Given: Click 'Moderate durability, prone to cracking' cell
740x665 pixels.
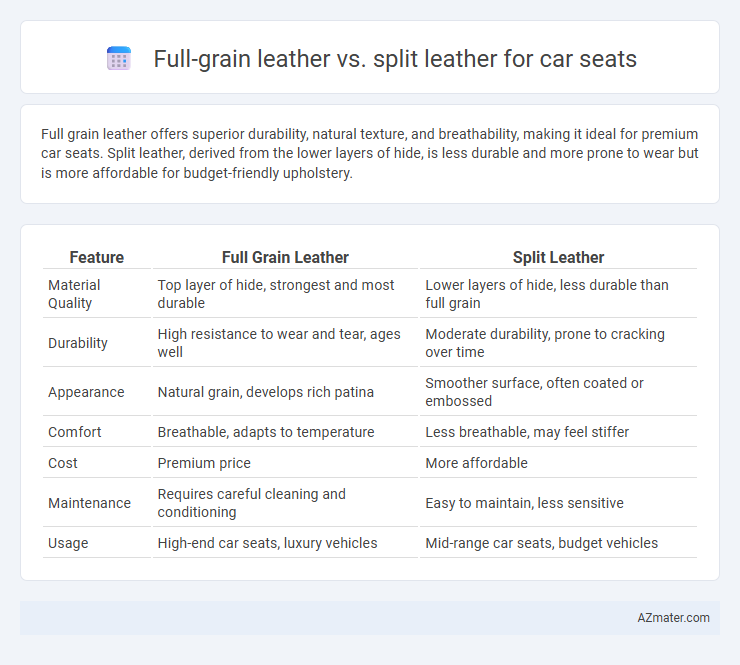Looking at the screenshot, I should coord(558,343).
